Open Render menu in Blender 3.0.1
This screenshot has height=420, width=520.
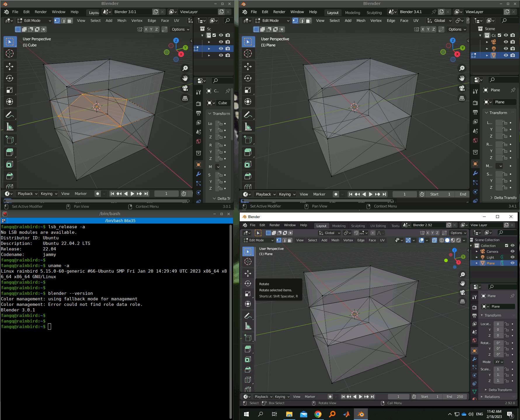tap(41, 12)
